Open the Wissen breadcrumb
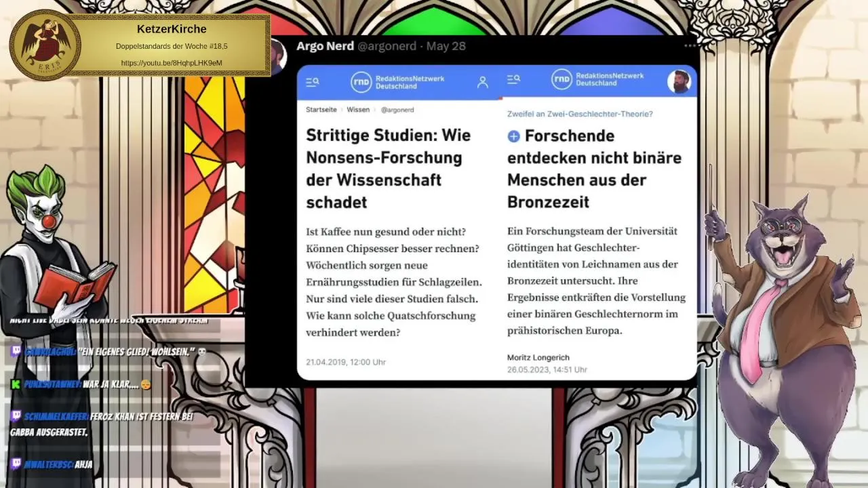Screen dimensions: 868x488 tap(358, 109)
